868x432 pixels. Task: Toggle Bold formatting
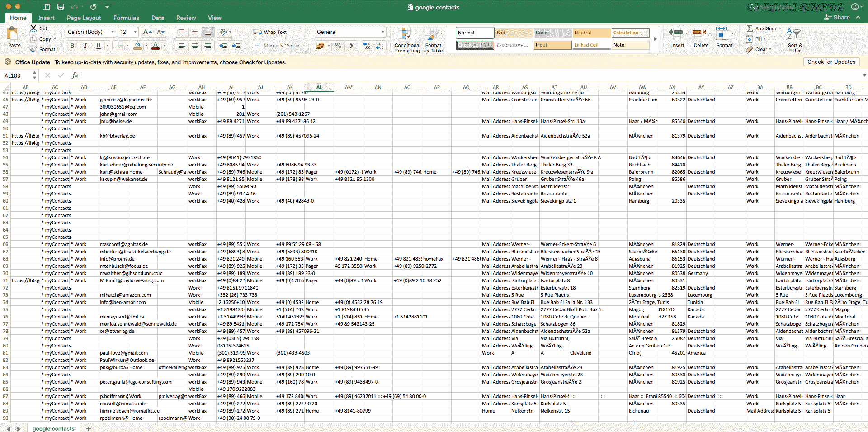click(72, 46)
